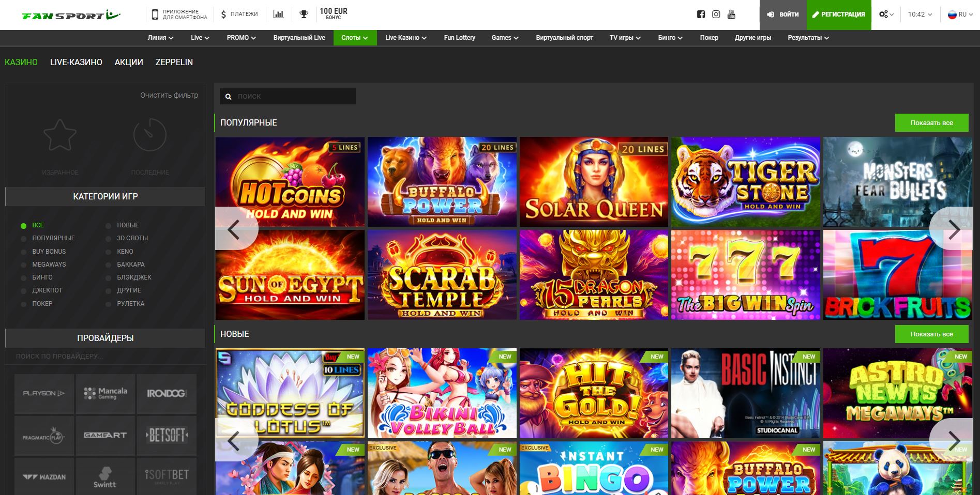Log in with the ВОЙТИ button
This screenshot has height=495, width=980.
(783, 14)
